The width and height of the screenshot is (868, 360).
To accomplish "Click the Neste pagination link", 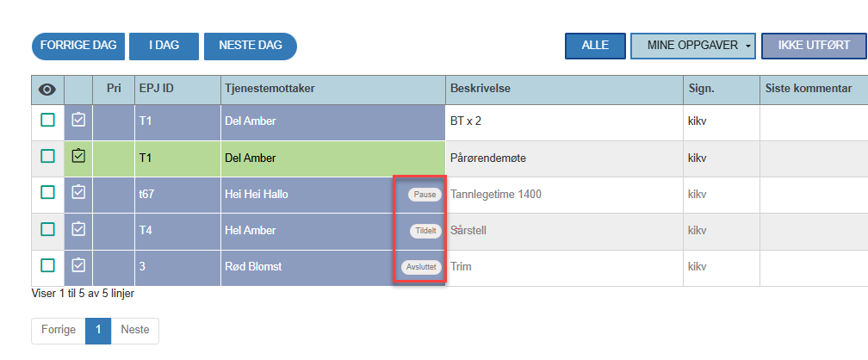I will [135, 330].
